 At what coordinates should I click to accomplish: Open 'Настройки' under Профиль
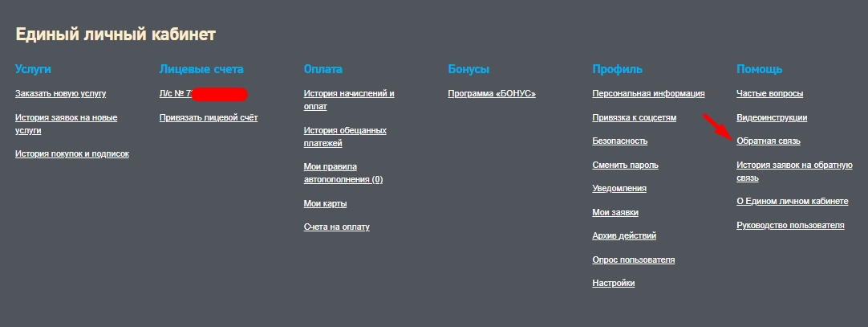(x=613, y=284)
